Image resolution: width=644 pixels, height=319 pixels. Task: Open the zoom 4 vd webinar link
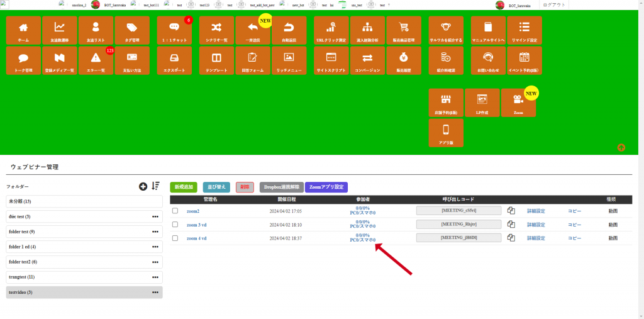(x=196, y=238)
